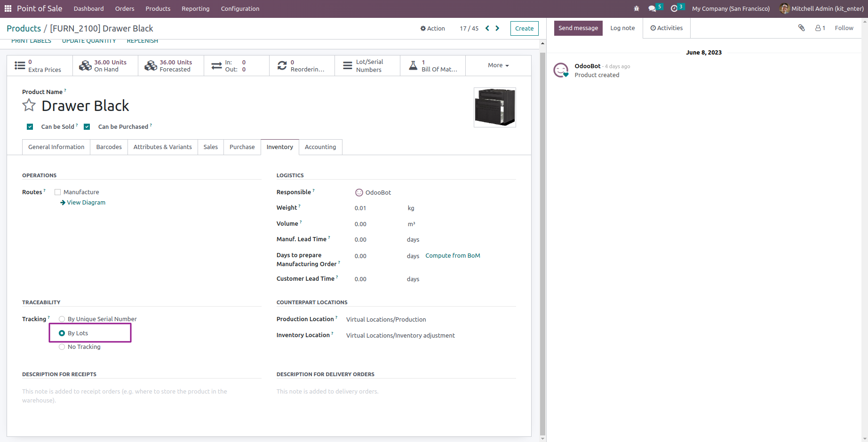
Task: Open the Extra Prices smart button icon
Action: pos(20,65)
